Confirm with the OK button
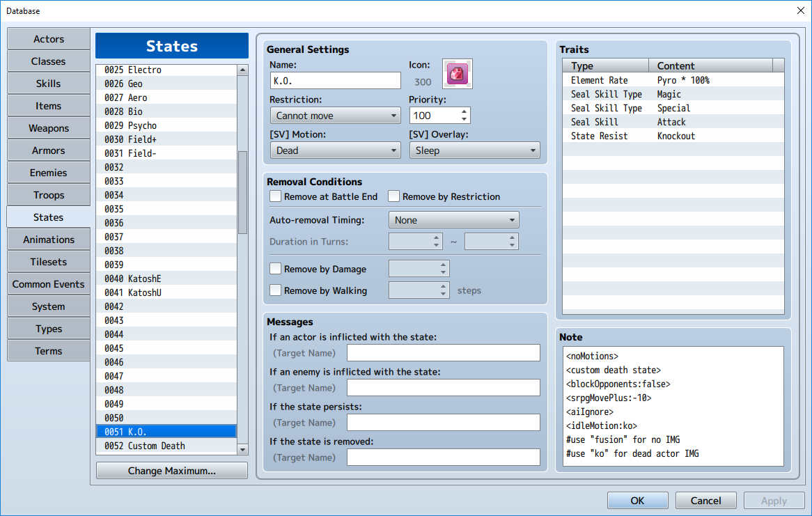 pos(637,501)
